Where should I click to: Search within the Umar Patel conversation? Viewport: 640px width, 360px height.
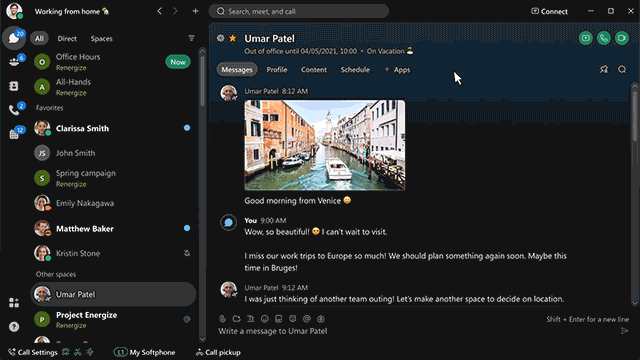pyautogui.click(x=622, y=69)
